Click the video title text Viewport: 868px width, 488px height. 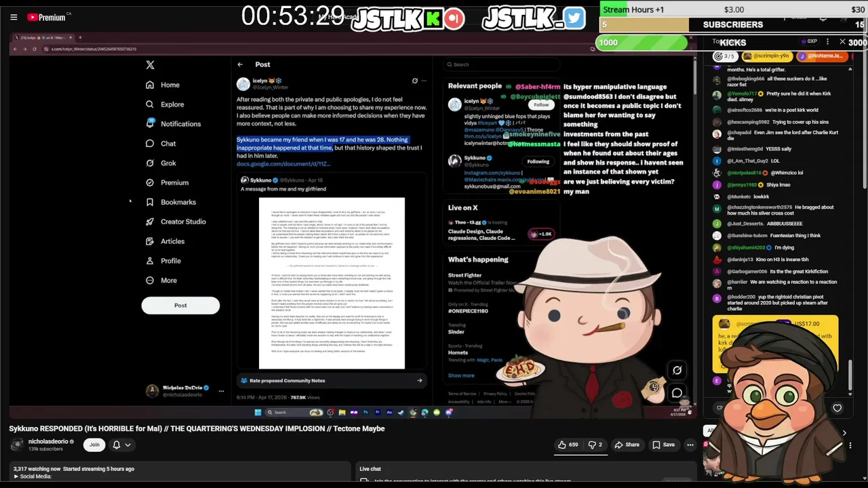pos(197,428)
